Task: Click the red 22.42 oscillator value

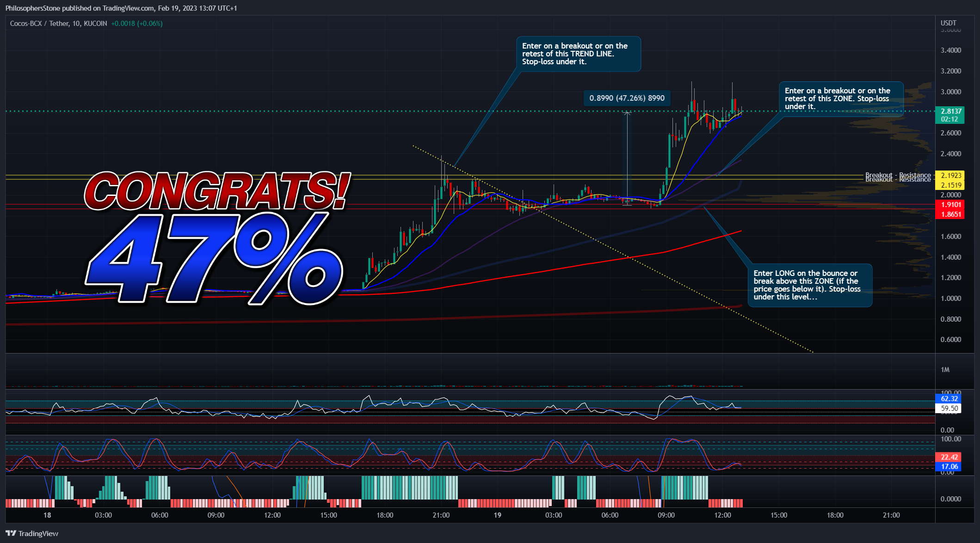Action: click(x=949, y=457)
